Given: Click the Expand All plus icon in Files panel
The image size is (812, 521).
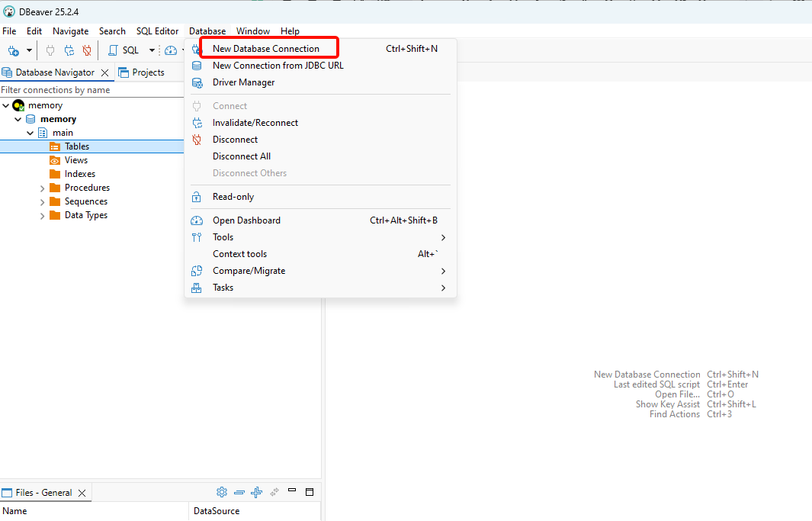Looking at the screenshot, I should coord(256,493).
